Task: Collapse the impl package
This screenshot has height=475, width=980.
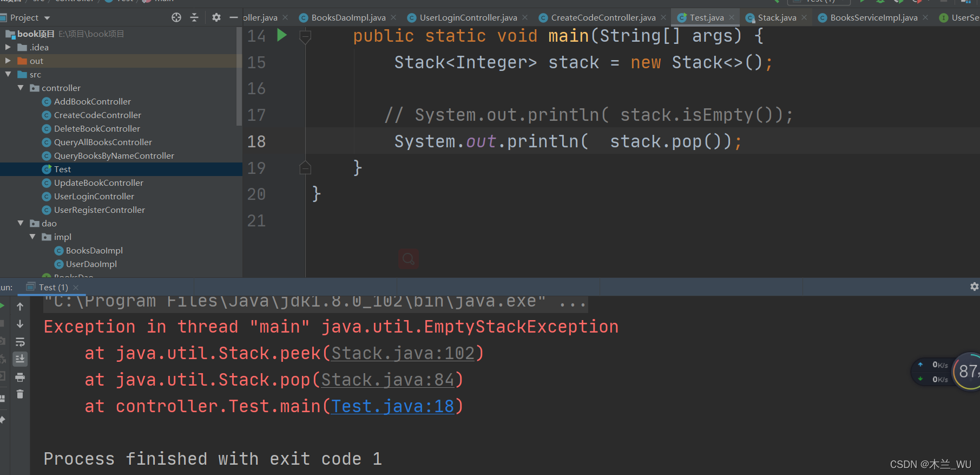Action: tap(32, 237)
